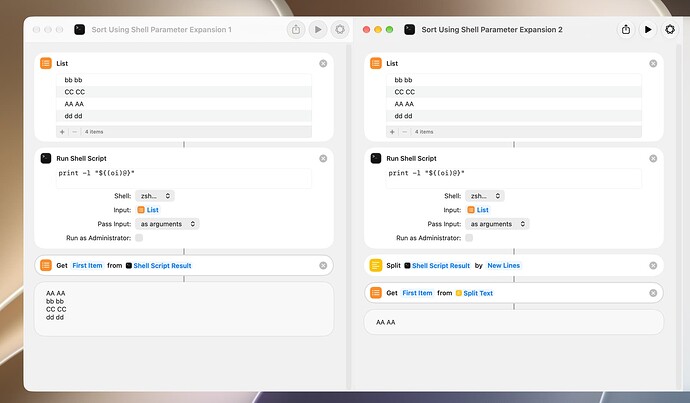Screen dimensions: 690x403
Task: Click the 'AA AA' result output in Expansion 2
Action: 385,322
